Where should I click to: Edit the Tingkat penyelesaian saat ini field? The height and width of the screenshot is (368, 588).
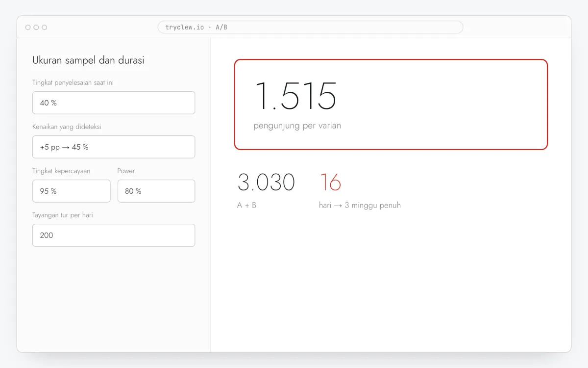[x=114, y=103]
